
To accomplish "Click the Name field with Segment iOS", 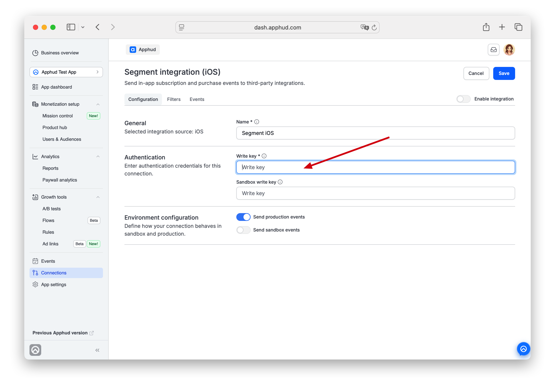I will click(375, 133).
